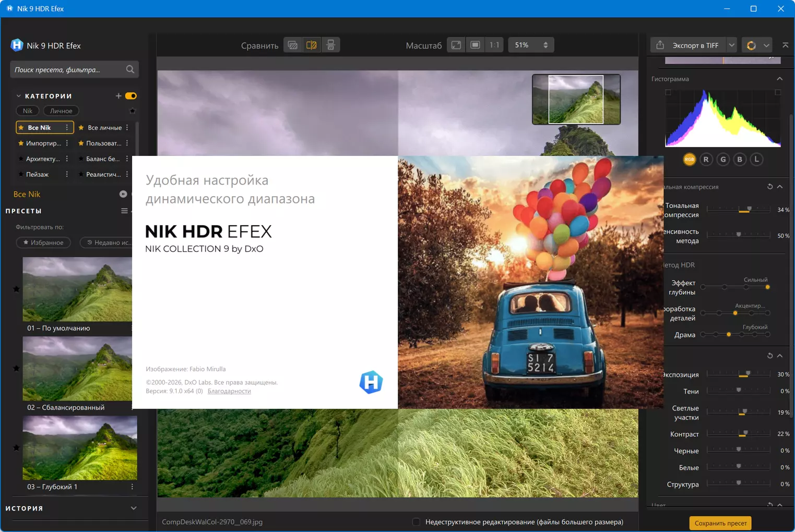Image resolution: width=795 pixels, height=532 pixels.
Task: Toggle the histogram shadow clipping indicator
Action: point(668,92)
